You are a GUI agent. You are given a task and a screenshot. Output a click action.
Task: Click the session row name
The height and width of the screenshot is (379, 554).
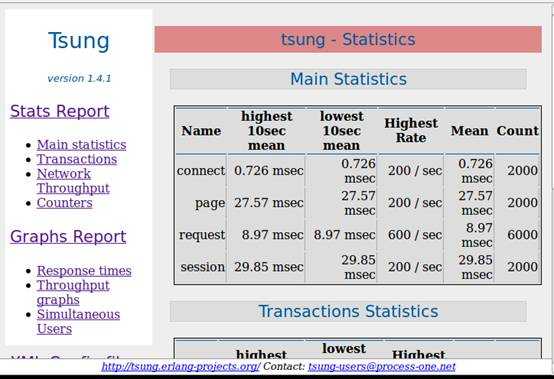(202, 267)
